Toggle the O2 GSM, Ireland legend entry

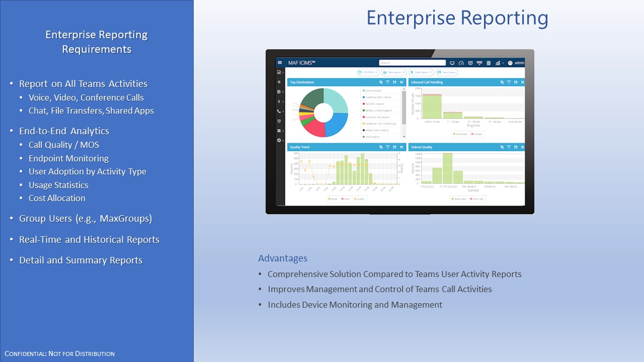click(x=373, y=104)
